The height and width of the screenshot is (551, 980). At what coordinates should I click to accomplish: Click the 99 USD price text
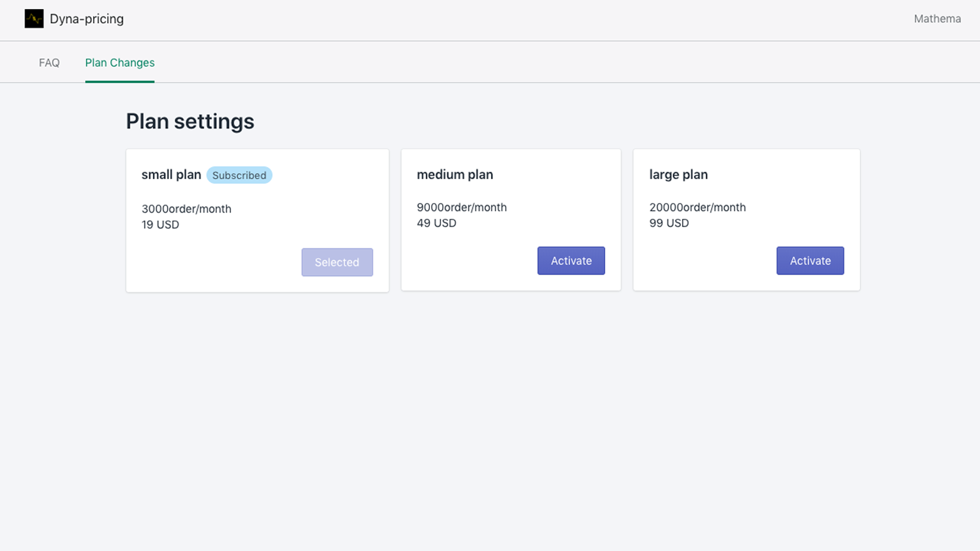coord(669,223)
